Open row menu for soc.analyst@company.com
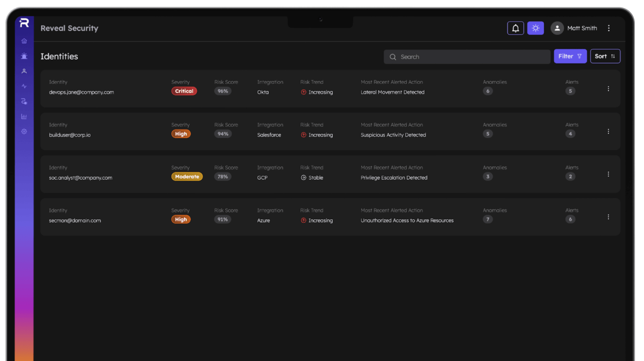 [608, 174]
